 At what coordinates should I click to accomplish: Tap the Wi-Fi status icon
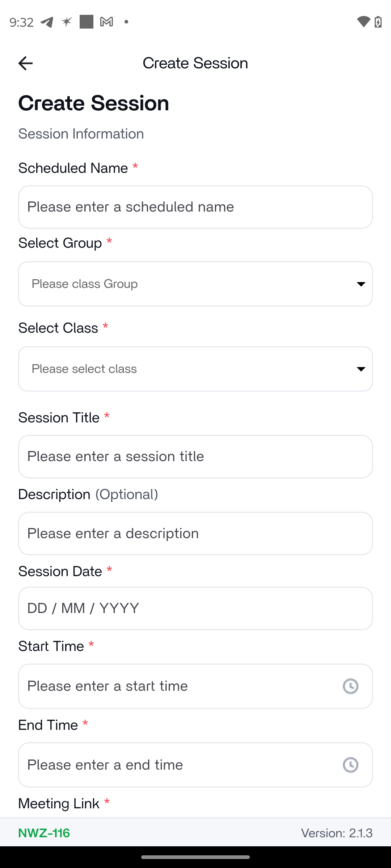363,22
